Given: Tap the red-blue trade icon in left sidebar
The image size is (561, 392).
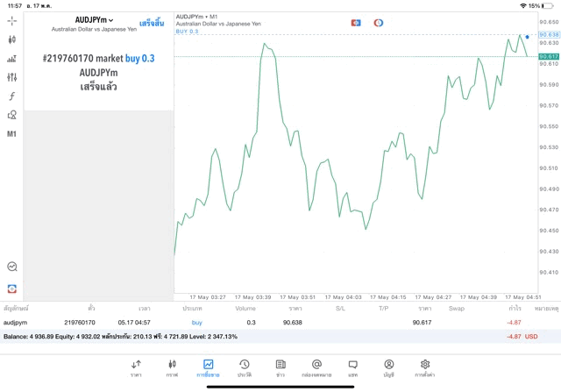Looking at the screenshot, I should (x=11, y=289).
